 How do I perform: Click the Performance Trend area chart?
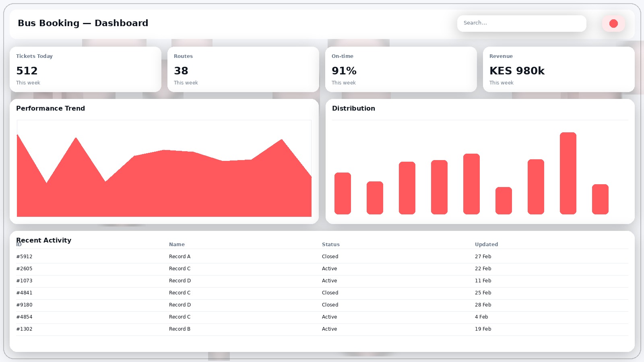164,185
